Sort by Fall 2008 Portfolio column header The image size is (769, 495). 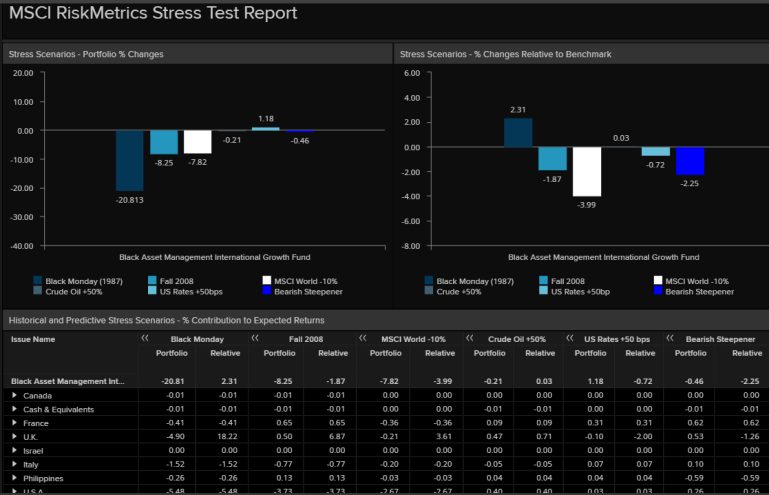[x=279, y=353]
